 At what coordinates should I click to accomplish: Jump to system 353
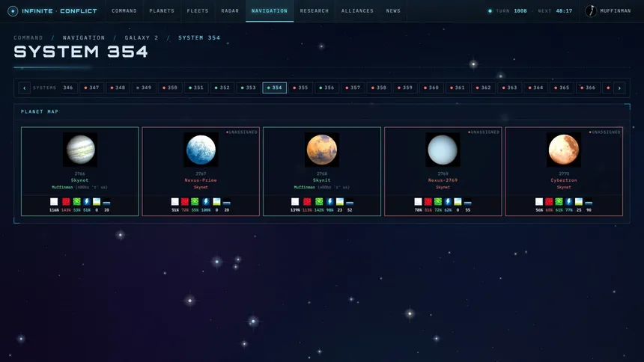[x=248, y=88]
